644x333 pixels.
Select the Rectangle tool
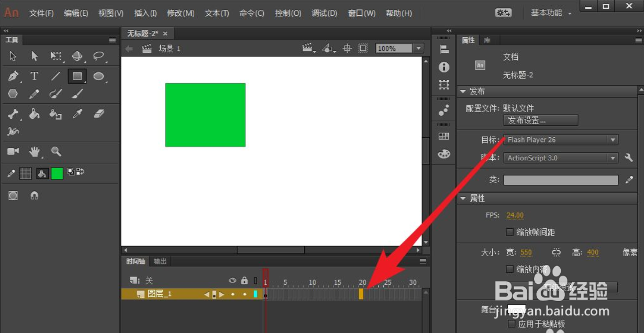click(x=76, y=76)
